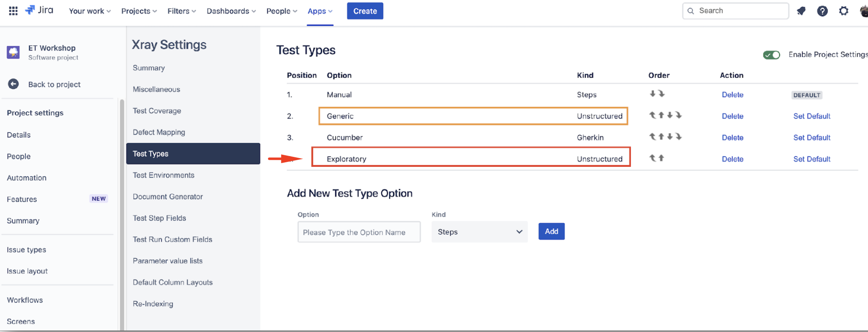
Task: Click the search magnifier icon
Action: click(691, 11)
